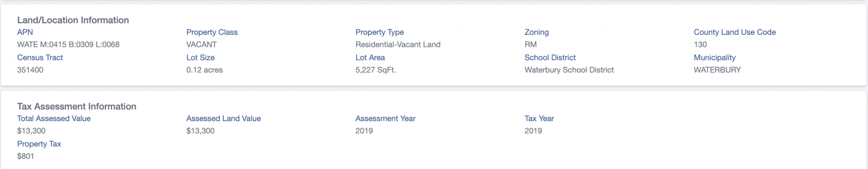
Task: Select the APN value WATE M:0415 B:0309 L:0068
Action: pyautogui.click(x=68, y=44)
